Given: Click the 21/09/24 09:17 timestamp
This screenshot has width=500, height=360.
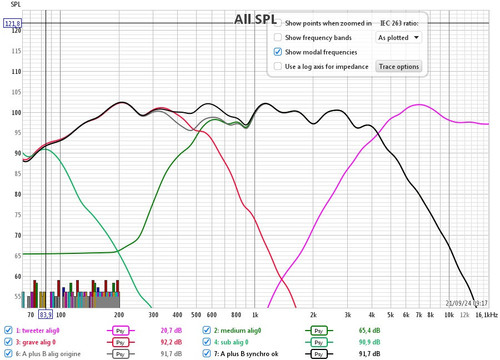Looking at the screenshot, I should click(466, 303).
